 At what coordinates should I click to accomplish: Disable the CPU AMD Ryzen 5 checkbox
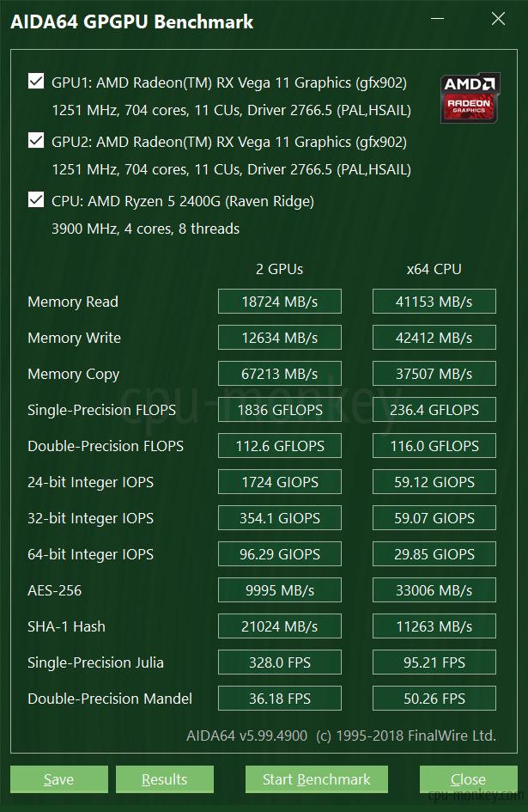[36, 200]
